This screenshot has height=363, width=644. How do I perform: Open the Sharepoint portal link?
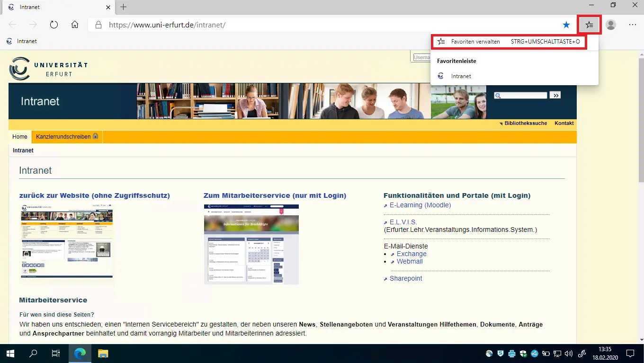406,278
